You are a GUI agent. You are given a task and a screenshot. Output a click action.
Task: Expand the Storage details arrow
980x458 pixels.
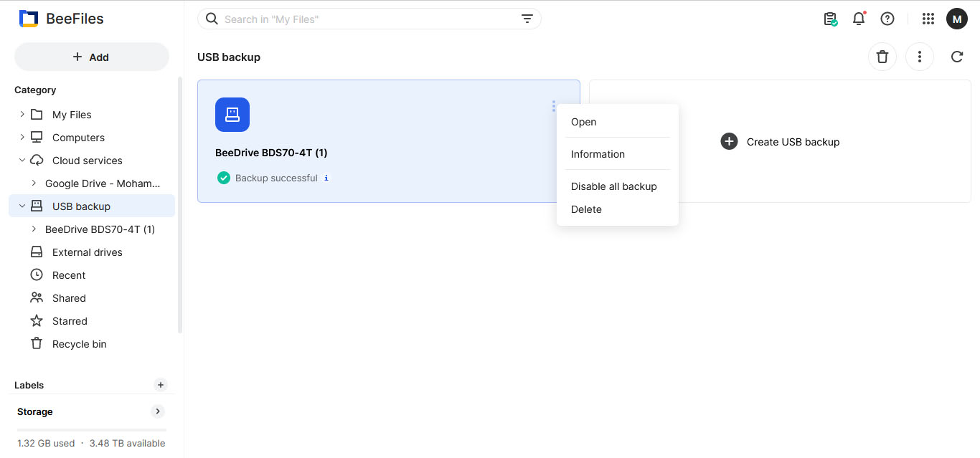pyautogui.click(x=158, y=411)
